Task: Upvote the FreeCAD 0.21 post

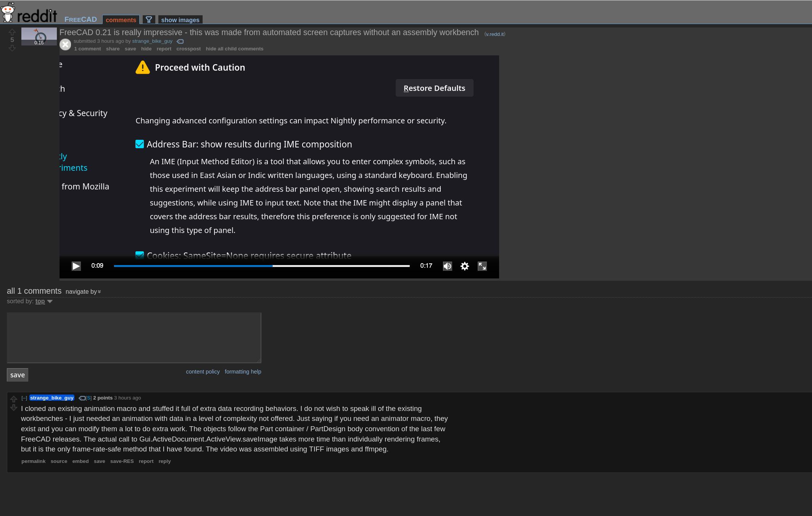Action: pyautogui.click(x=12, y=32)
